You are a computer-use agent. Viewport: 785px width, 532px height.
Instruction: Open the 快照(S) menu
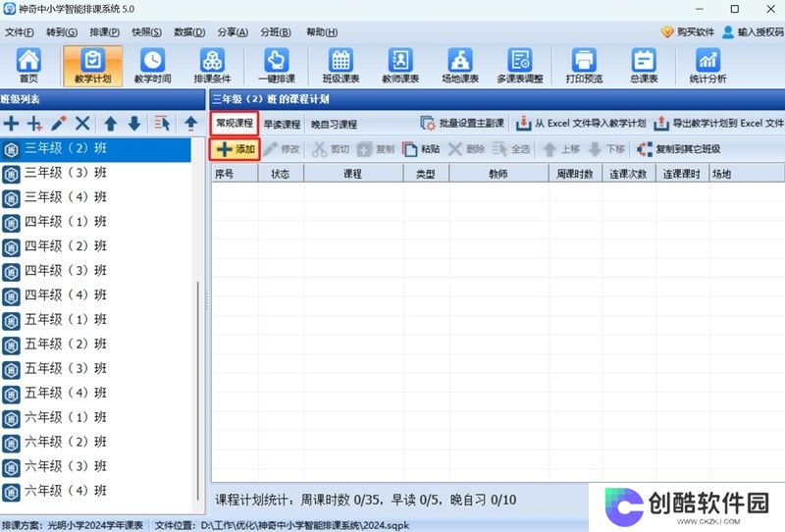point(146,32)
